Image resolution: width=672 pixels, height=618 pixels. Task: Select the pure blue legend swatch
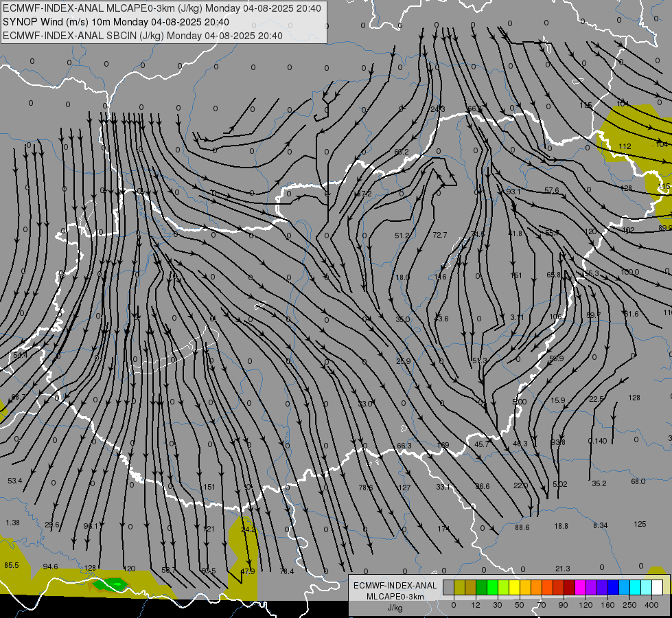pos(614,587)
